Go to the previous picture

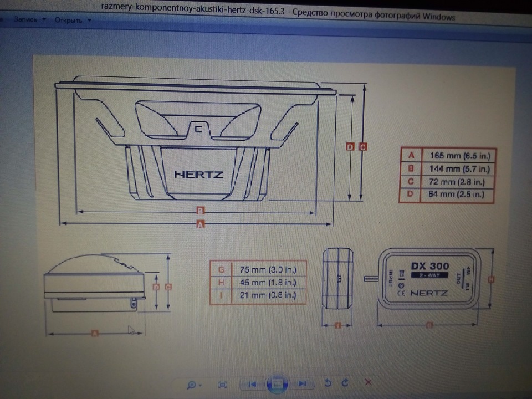tap(252, 384)
